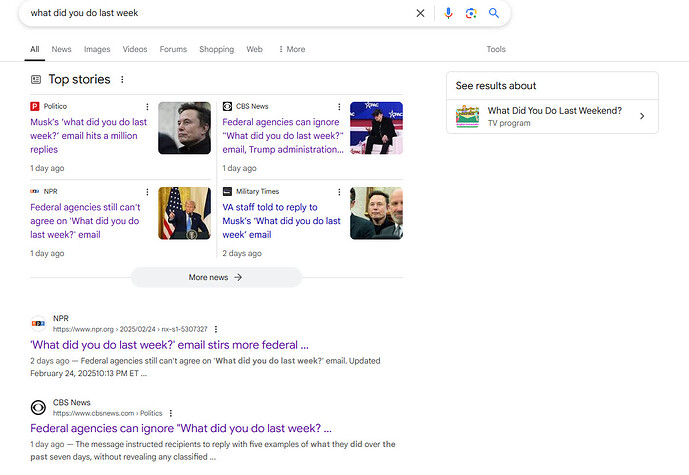Open Federal agencies still can't agree NPR story
Viewport: 689px width, 475px height.
pos(85,221)
